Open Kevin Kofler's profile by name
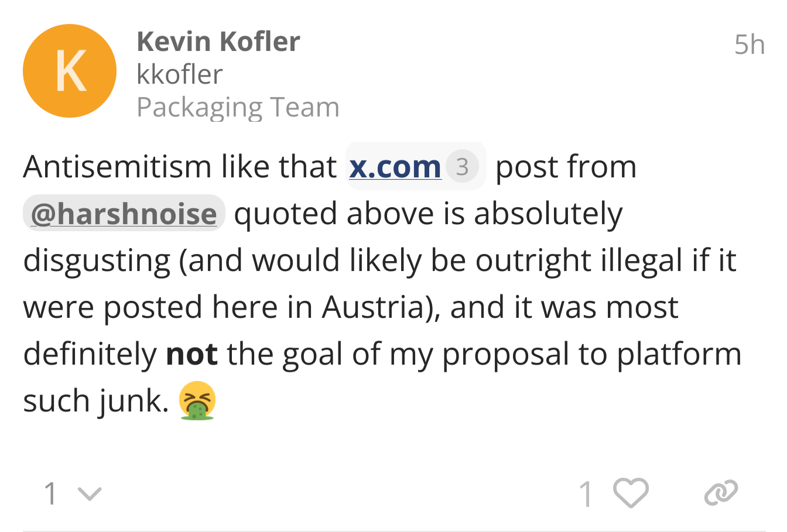This screenshot has height=532, width=787. pyautogui.click(x=218, y=42)
